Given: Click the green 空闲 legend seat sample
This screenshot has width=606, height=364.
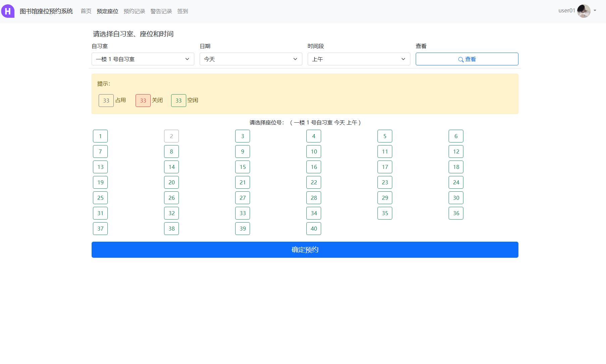Looking at the screenshot, I should coord(179,101).
